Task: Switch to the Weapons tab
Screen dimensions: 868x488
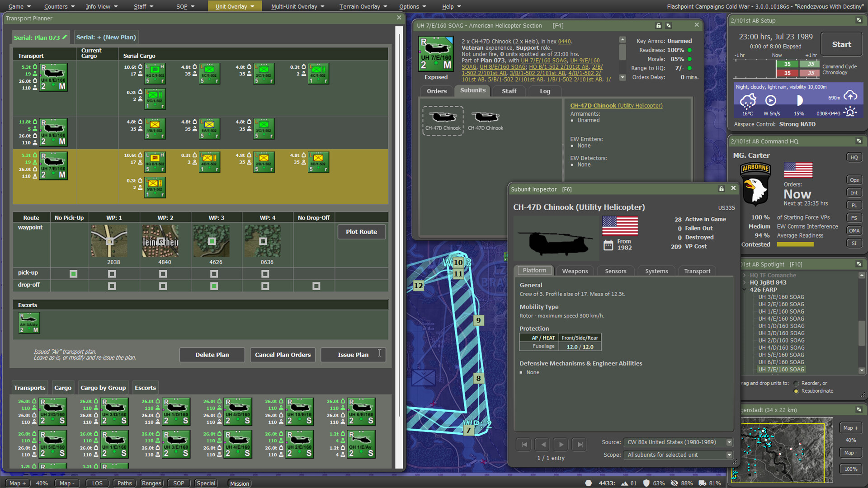Action: click(x=575, y=271)
